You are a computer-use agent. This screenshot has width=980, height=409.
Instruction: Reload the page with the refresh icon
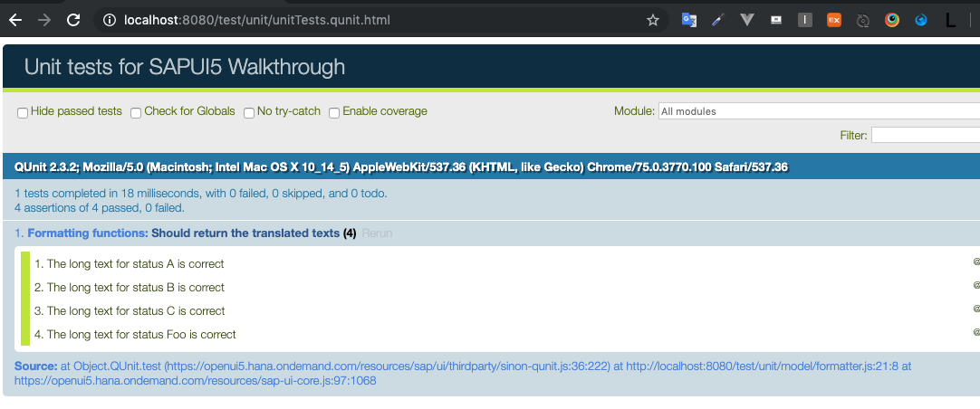(x=73, y=20)
